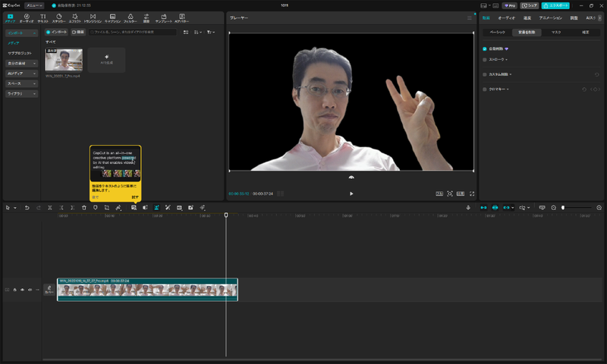Image resolution: width=607 pixels, height=364 pixels.
Task: Enable the クロマキー (Chroma key) checkbox
Action: (485, 89)
